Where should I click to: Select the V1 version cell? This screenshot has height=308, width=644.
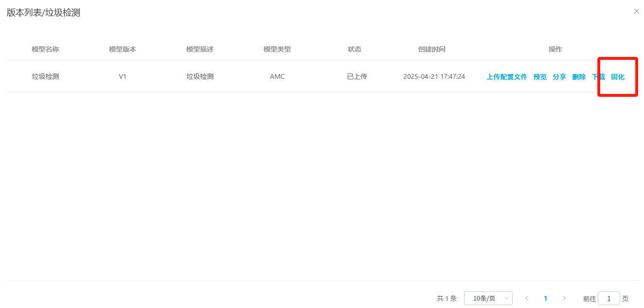tap(122, 77)
